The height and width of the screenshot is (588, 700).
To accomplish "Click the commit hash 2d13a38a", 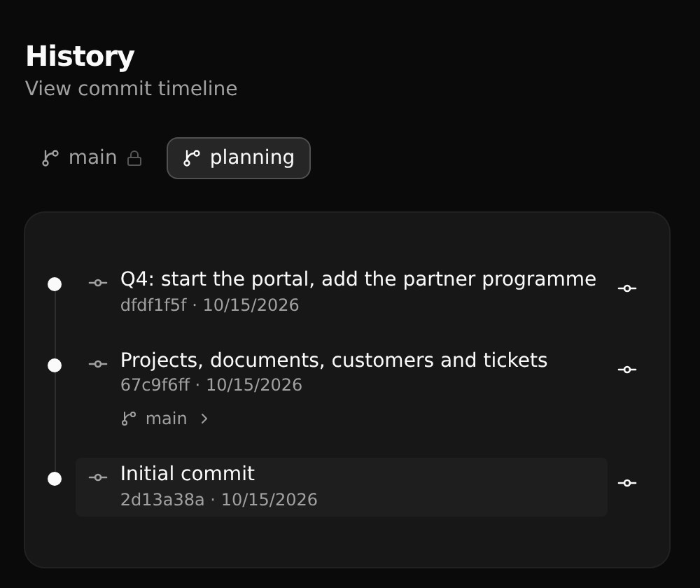I will click(x=162, y=500).
